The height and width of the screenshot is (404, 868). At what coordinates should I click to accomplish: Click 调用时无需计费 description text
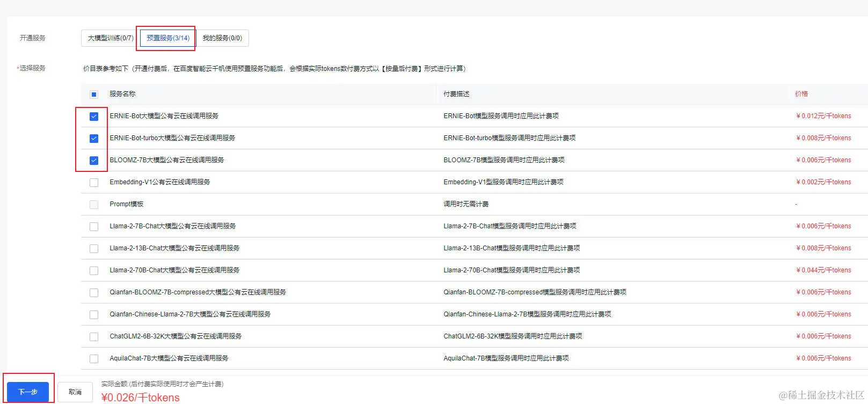tap(466, 204)
